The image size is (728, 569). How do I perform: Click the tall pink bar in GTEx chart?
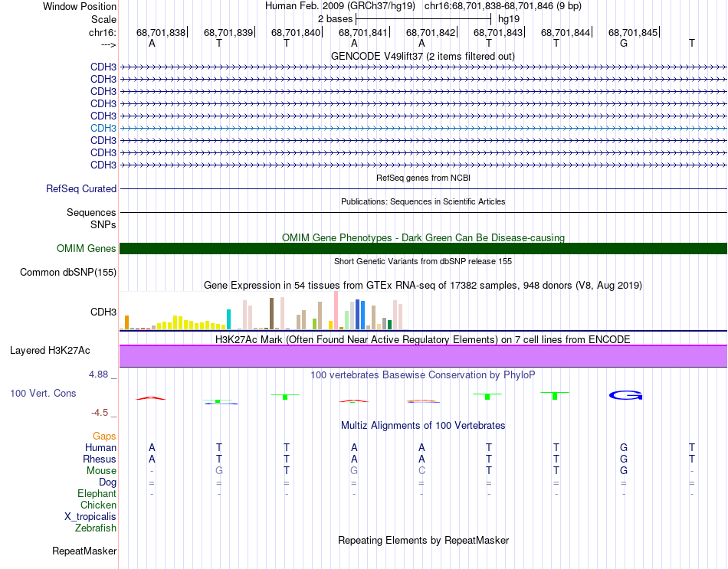click(x=336, y=311)
